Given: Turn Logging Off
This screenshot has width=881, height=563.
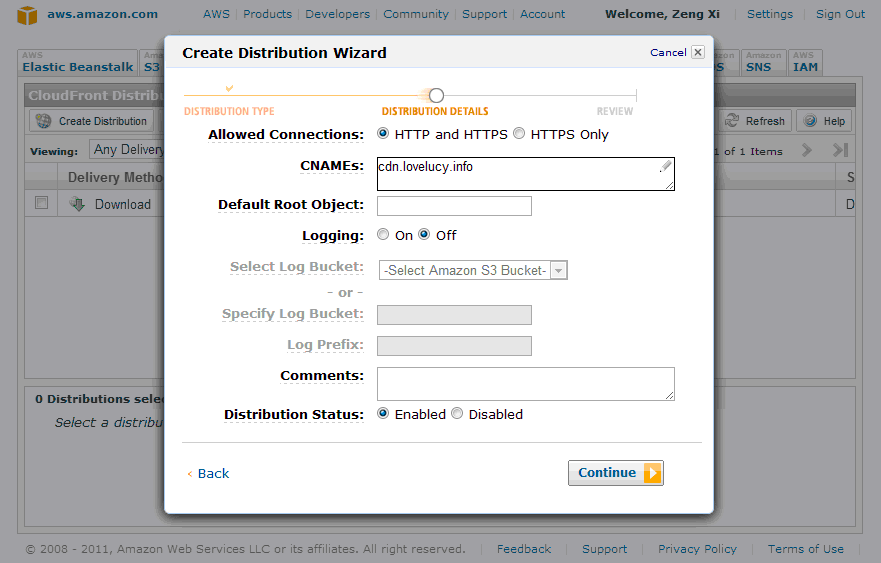Looking at the screenshot, I should click(424, 234).
